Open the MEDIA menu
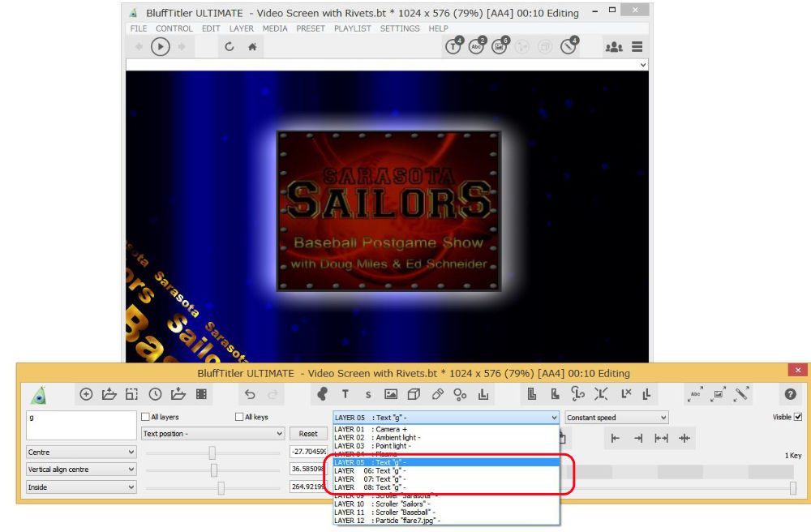Screen dimensions: 811x532 pyautogui.click(x=275, y=28)
